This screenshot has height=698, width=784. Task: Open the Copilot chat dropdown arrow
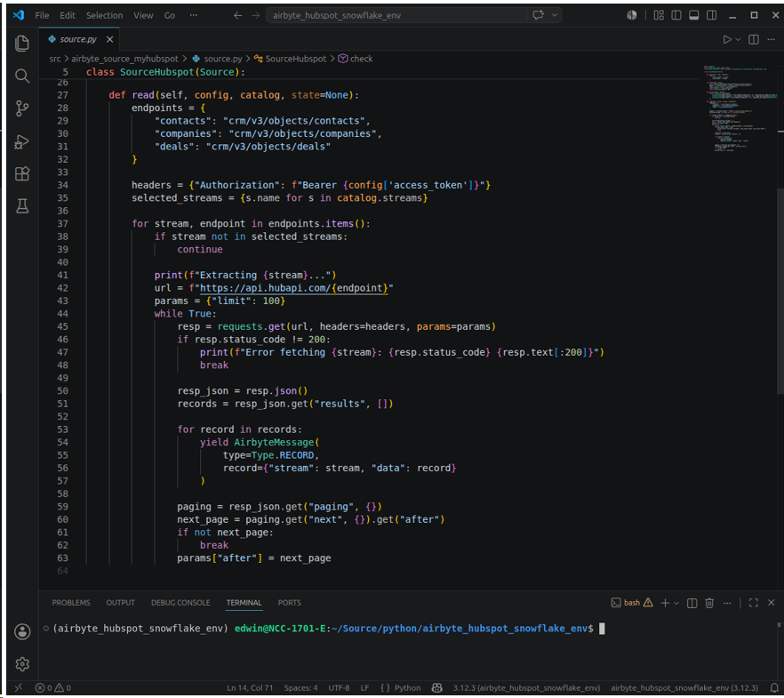pyautogui.click(x=555, y=15)
